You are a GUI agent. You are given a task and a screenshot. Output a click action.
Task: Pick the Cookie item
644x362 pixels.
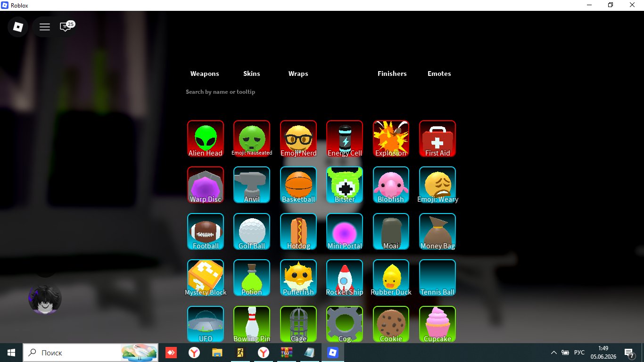[391, 324]
